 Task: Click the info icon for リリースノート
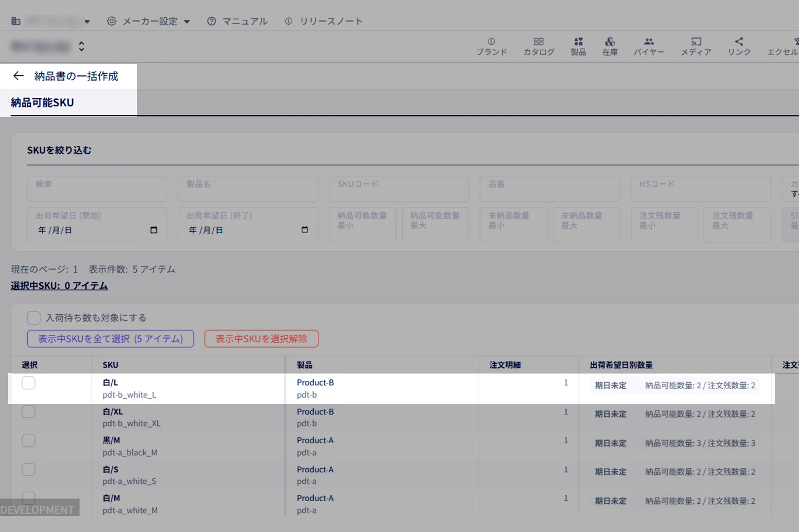click(289, 21)
